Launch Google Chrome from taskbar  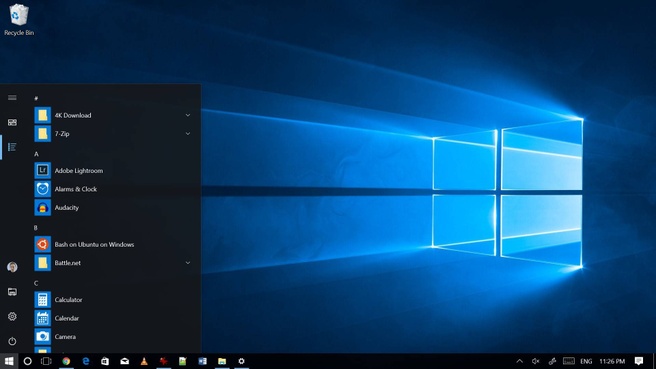pyautogui.click(x=66, y=361)
